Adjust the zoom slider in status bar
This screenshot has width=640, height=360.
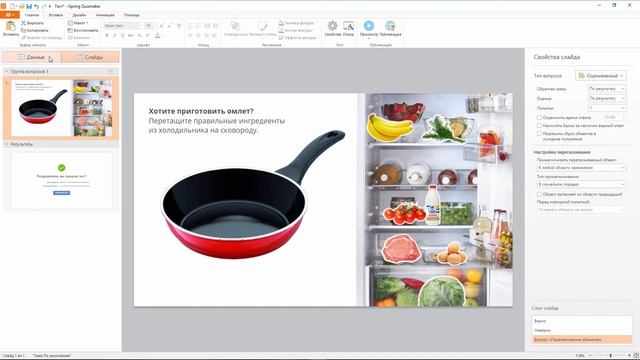click(611, 356)
